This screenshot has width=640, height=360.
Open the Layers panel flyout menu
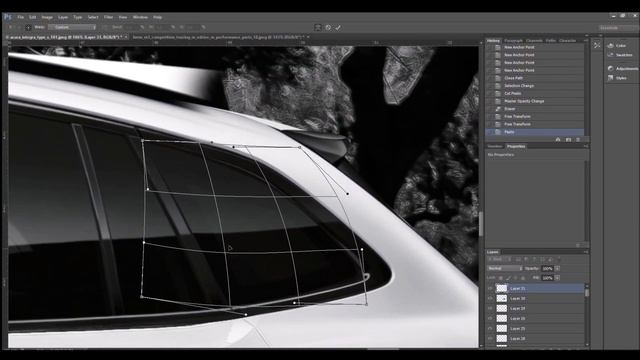[x=586, y=252]
